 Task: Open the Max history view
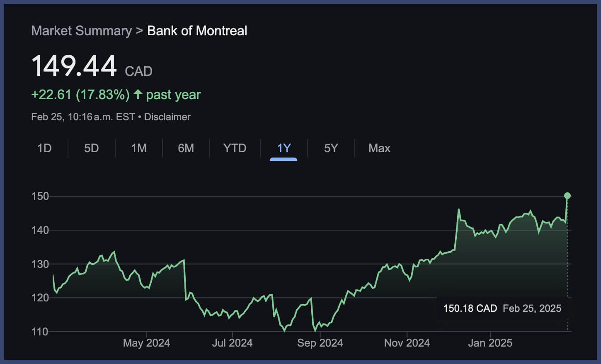point(379,148)
